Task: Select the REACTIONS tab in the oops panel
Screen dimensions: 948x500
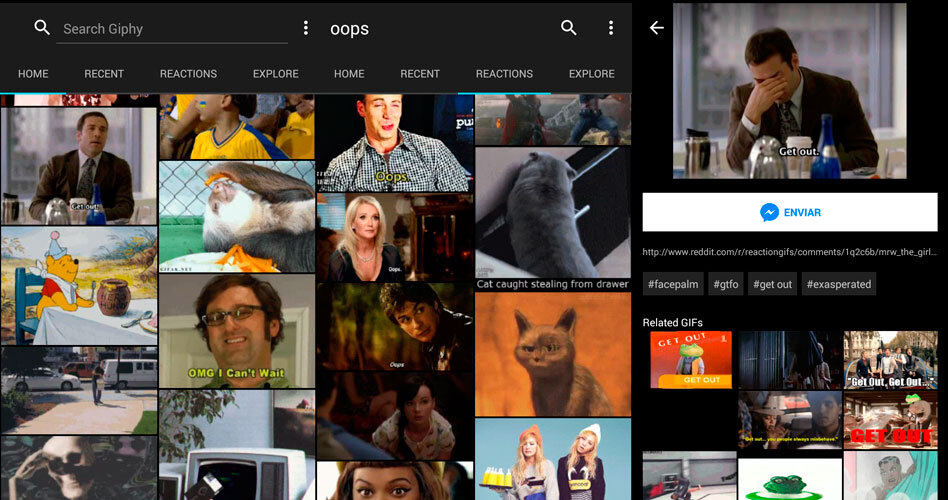Action: 504,74
